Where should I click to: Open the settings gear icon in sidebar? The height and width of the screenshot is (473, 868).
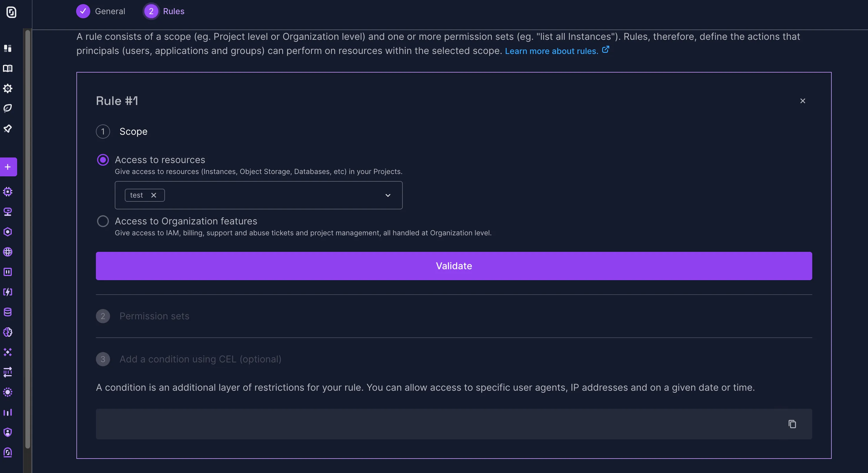point(7,88)
